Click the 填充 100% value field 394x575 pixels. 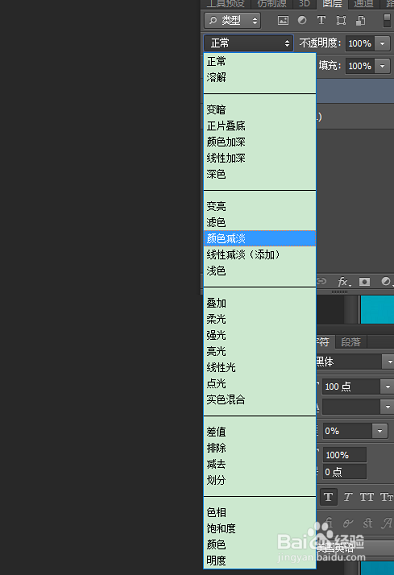click(360, 66)
